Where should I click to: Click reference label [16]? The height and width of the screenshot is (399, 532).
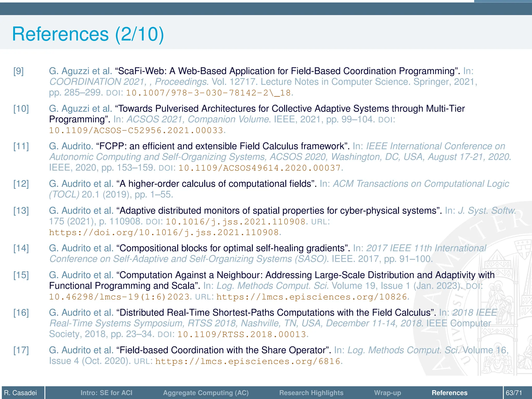point(21,312)
